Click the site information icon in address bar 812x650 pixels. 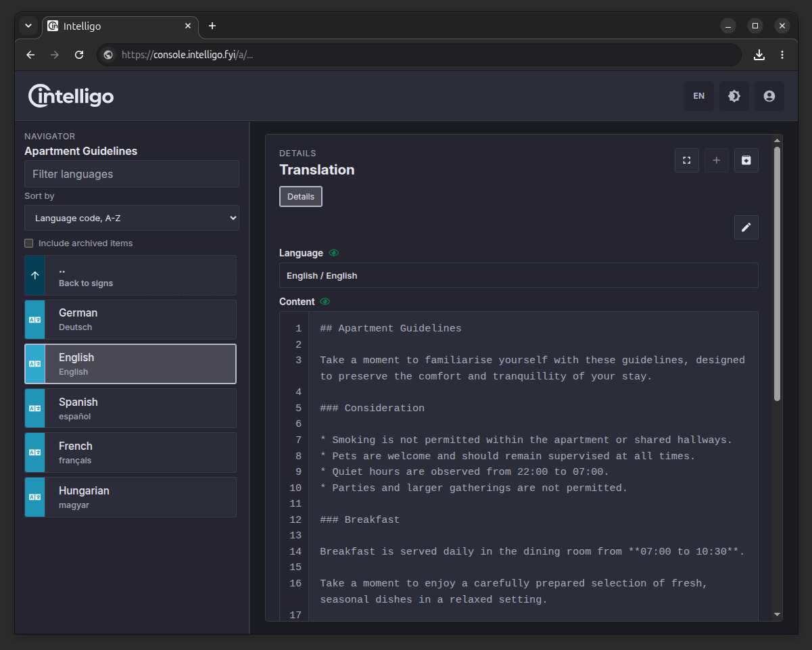coord(108,55)
